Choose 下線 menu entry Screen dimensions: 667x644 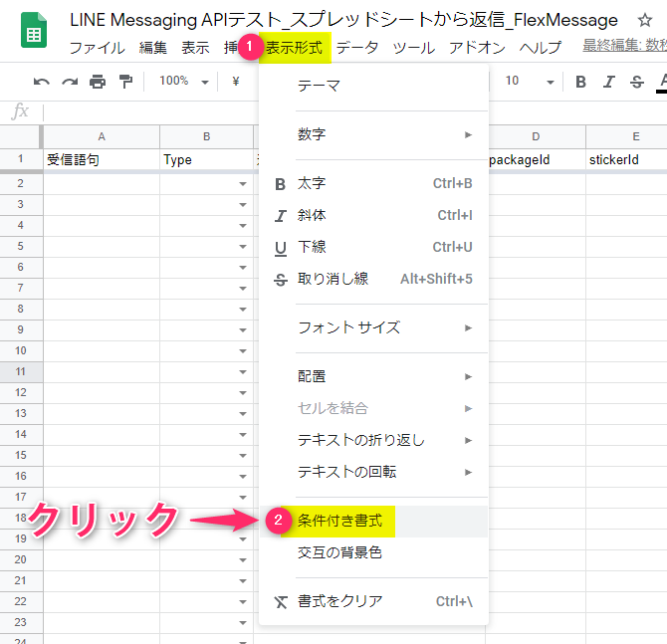[x=373, y=247]
